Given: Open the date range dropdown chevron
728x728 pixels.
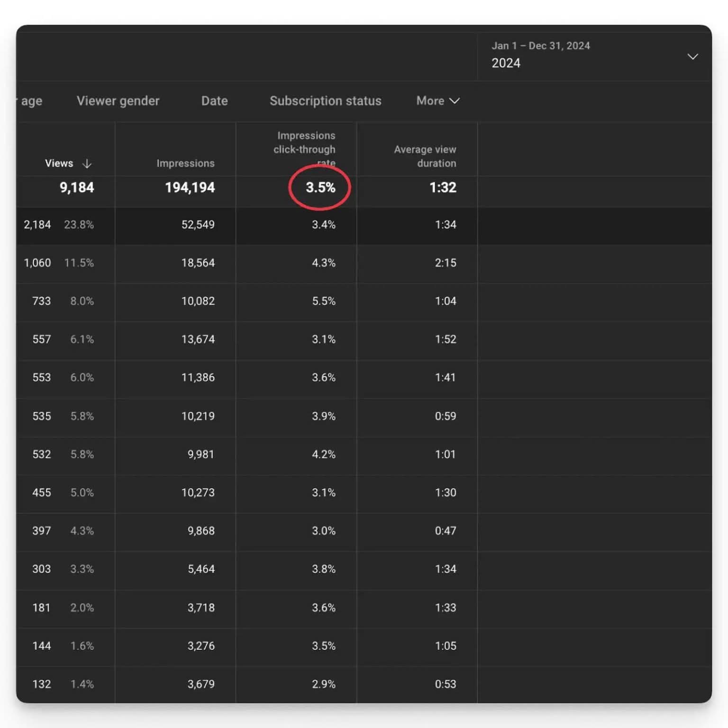Looking at the screenshot, I should [692, 57].
